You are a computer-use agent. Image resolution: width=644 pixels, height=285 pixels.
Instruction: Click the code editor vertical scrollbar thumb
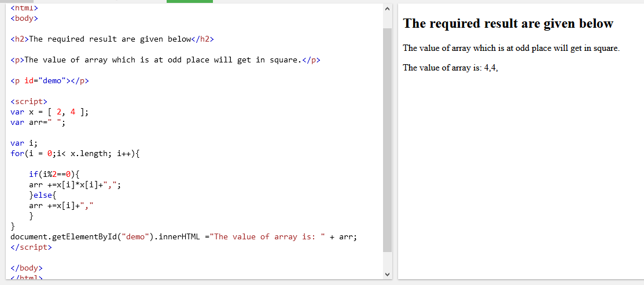pyautogui.click(x=387, y=139)
